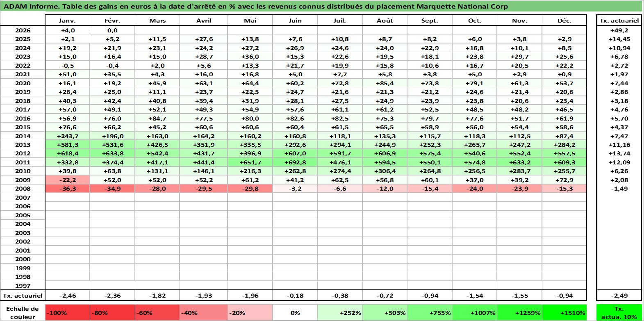Select the -36,3 cell for January 2008
This screenshot has height=321, width=644.
coord(67,189)
